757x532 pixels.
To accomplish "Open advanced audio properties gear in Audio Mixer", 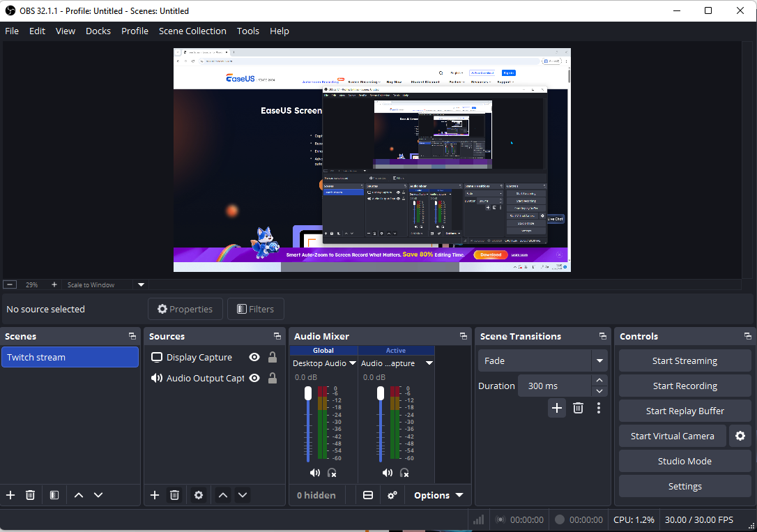I will (x=392, y=495).
